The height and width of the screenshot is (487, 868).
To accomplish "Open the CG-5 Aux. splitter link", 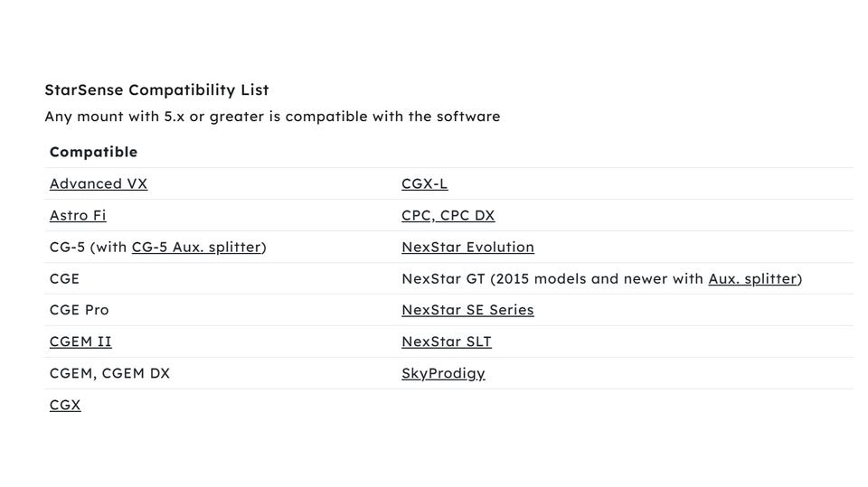I will click(x=196, y=248).
